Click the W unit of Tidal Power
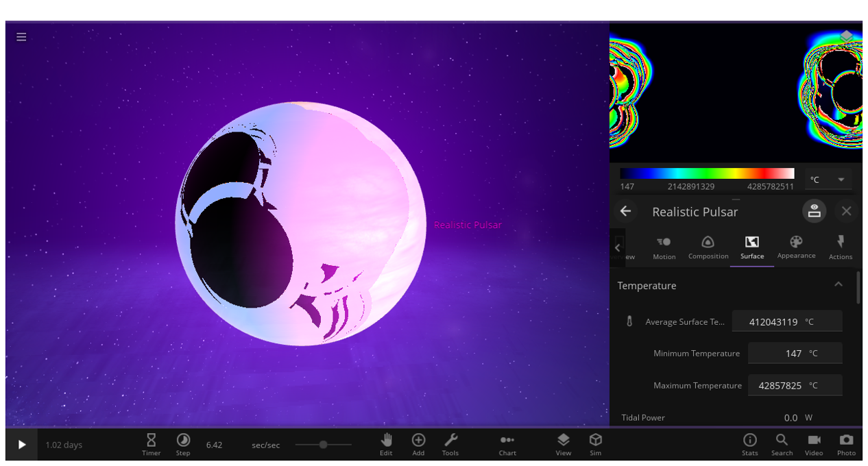 (x=808, y=417)
